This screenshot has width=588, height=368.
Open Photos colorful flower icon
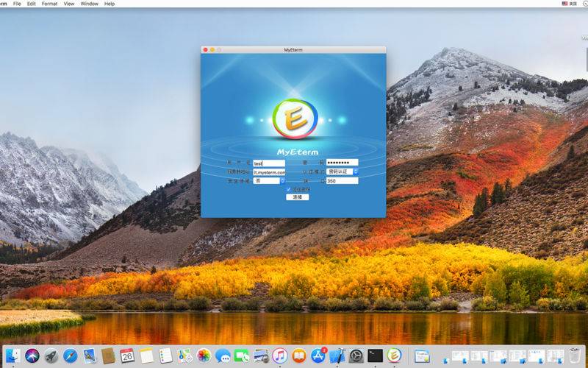(204, 355)
